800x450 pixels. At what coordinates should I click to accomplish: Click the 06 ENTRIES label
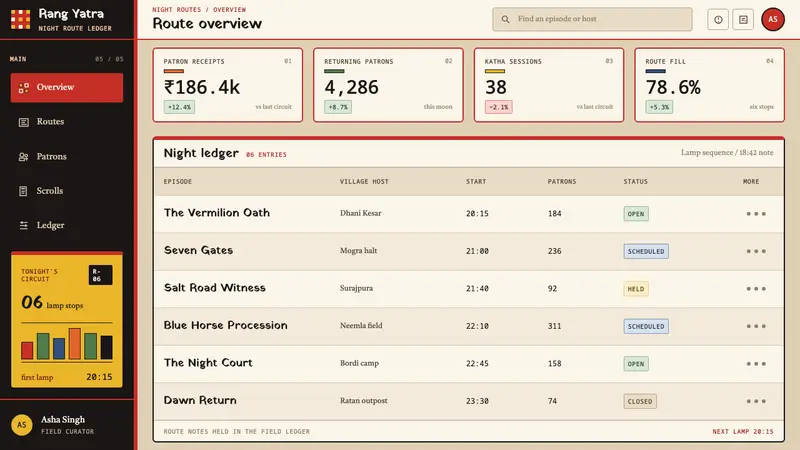click(x=266, y=155)
